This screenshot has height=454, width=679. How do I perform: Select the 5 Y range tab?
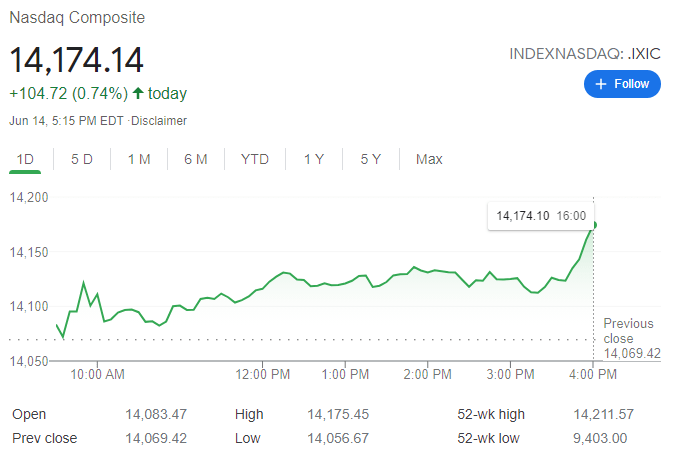pyautogui.click(x=371, y=159)
